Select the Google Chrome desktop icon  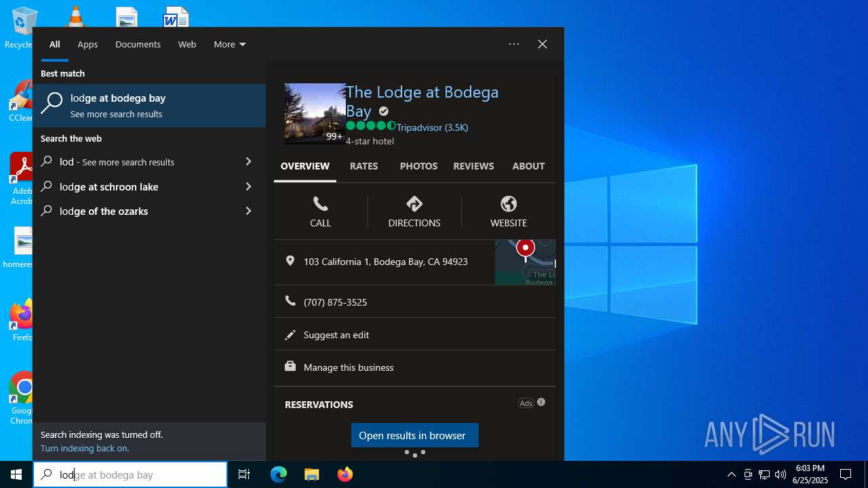[x=22, y=399]
